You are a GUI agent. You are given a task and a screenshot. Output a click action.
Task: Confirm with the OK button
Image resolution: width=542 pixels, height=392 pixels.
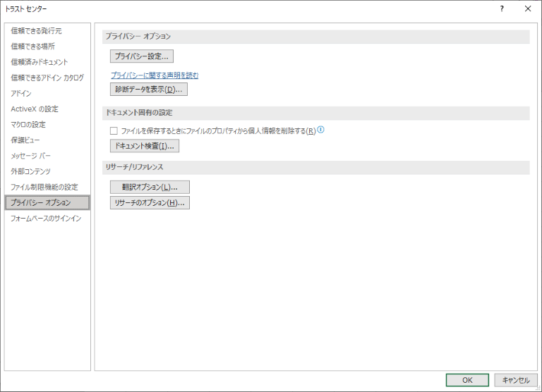(467, 380)
